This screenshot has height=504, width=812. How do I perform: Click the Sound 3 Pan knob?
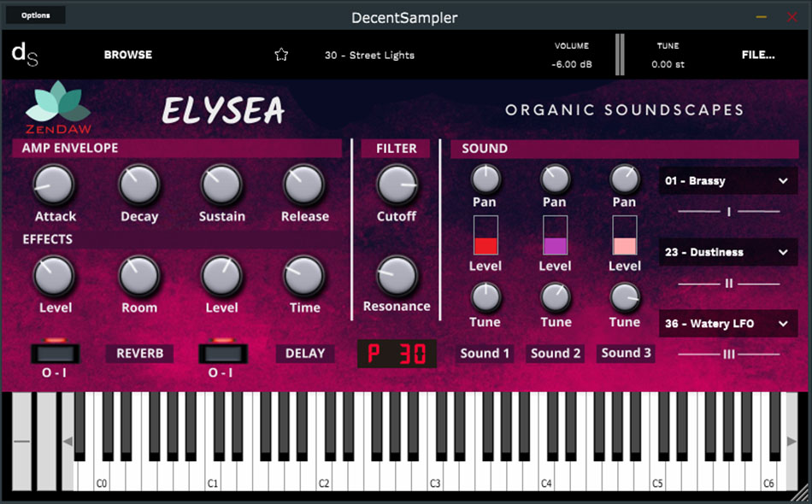pos(625,179)
